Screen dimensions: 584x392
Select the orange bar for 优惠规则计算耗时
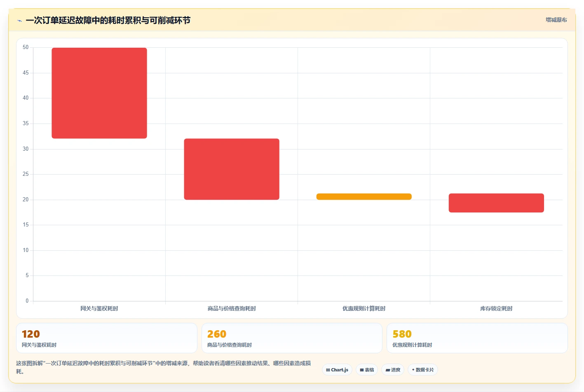coord(364,197)
